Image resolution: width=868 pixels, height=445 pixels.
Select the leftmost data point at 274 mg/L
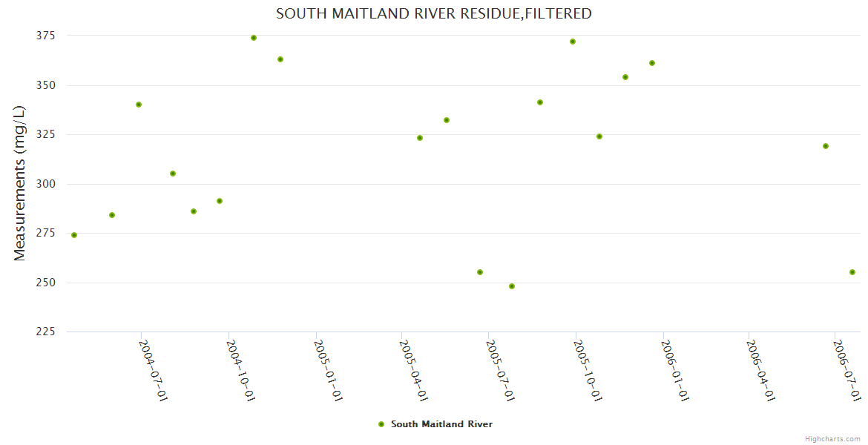74,235
